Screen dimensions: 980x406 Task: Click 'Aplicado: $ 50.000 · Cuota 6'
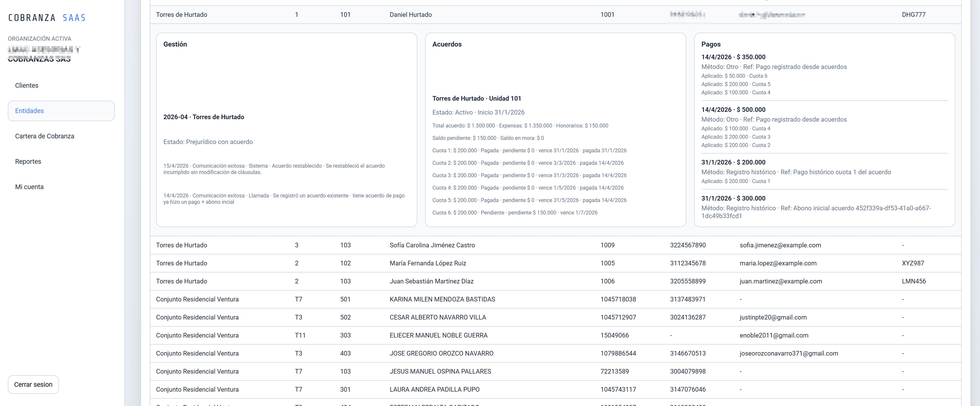734,76
